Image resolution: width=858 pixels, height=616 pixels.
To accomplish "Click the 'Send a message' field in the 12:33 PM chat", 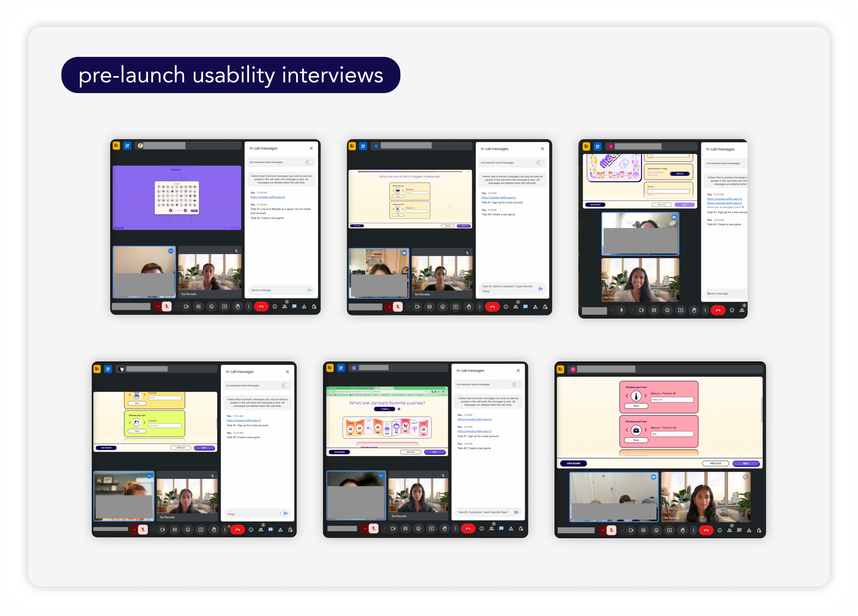I will (x=276, y=290).
